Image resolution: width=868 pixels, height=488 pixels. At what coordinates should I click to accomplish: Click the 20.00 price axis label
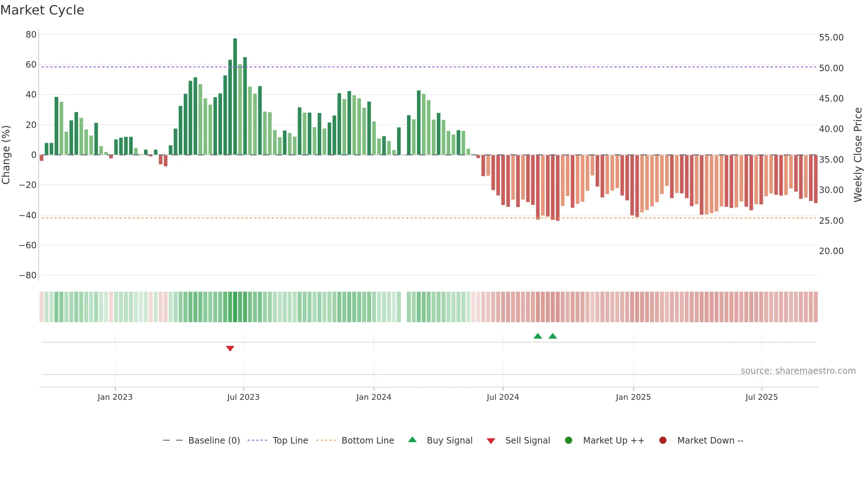tap(831, 251)
